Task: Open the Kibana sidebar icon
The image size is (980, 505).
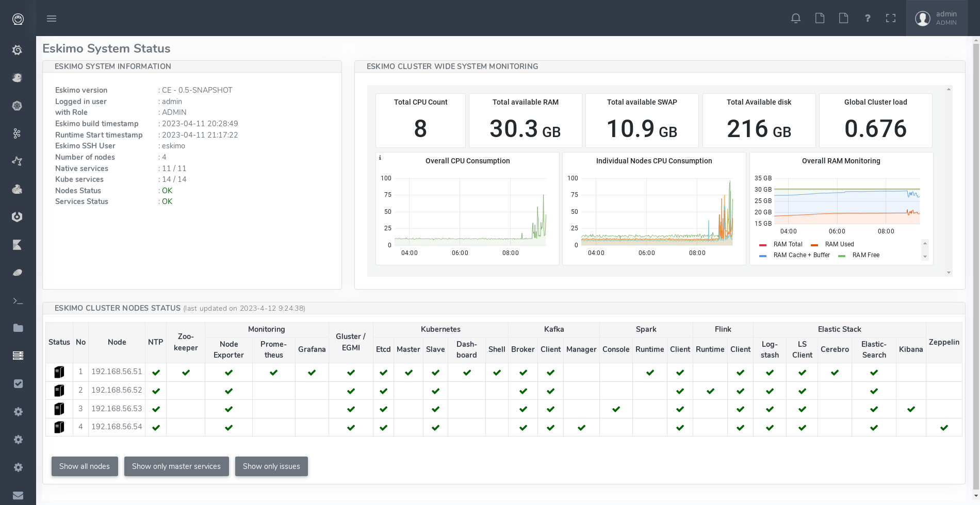Action: (17, 245)
